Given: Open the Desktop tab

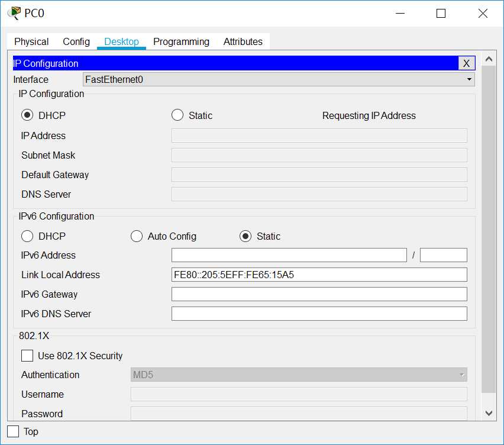Looking at the screenshot, I should [121, 41].
